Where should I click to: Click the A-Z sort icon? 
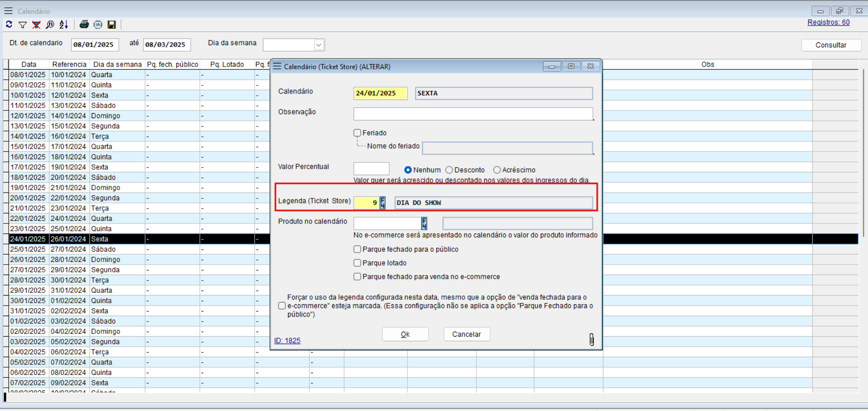click(63, 25)
